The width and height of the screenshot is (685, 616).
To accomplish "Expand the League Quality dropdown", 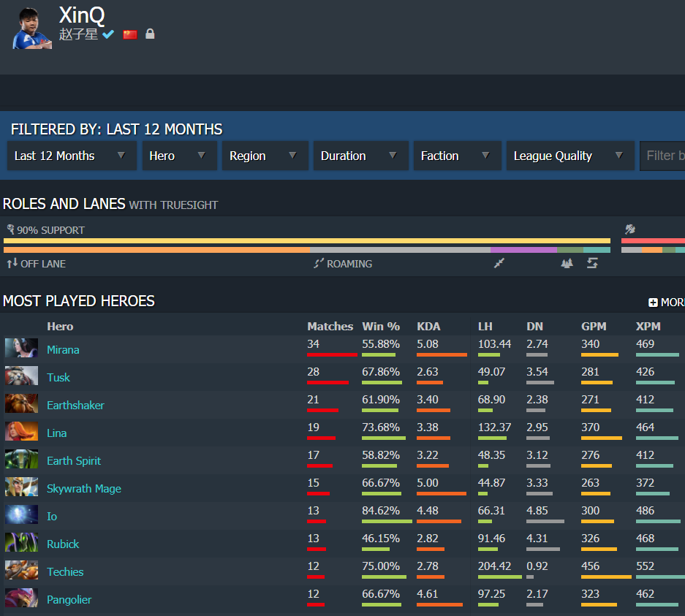I will (x=569, y=156).
